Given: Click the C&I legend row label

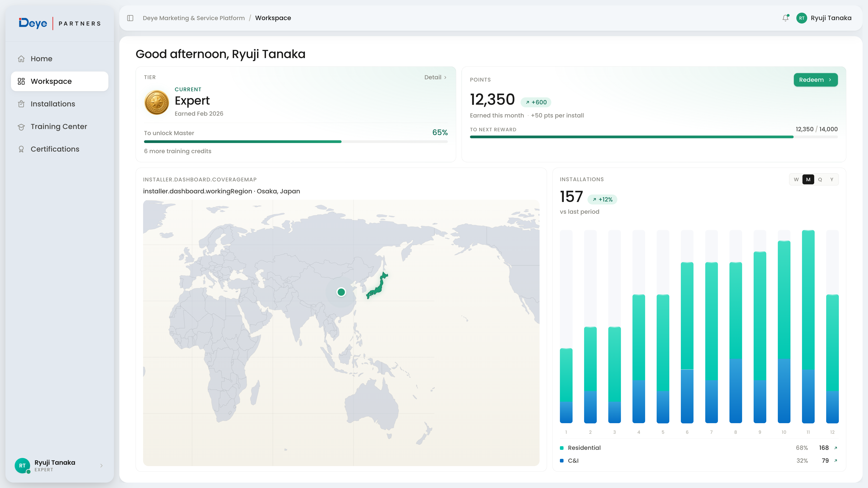Looking at the screenshot, I should (573, 461).
